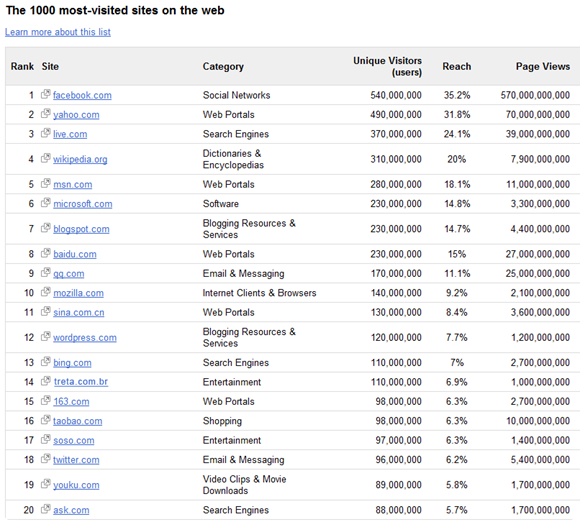
Task: Click the external-link icon beside mozilla.com
Action: (x=45, y=292)
